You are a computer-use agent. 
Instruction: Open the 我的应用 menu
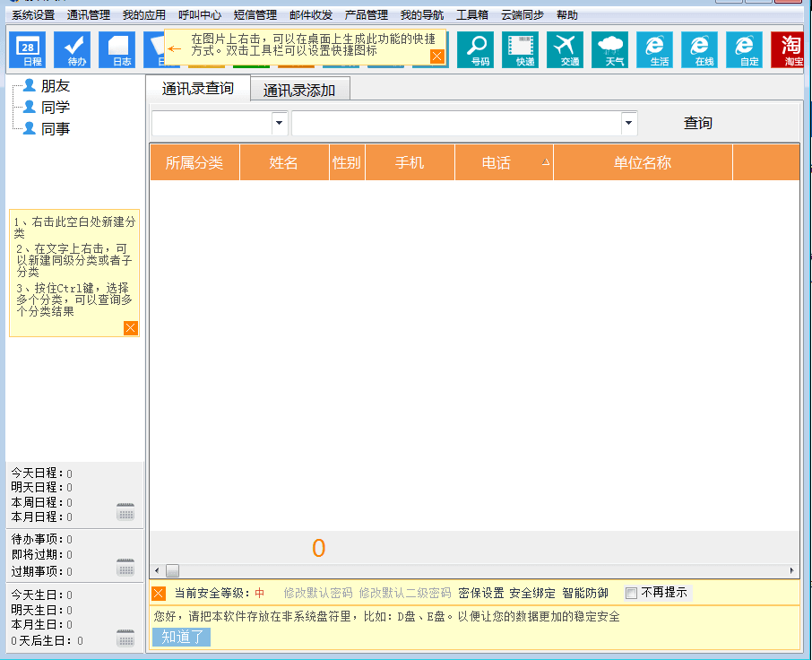(x=144, y=15)
